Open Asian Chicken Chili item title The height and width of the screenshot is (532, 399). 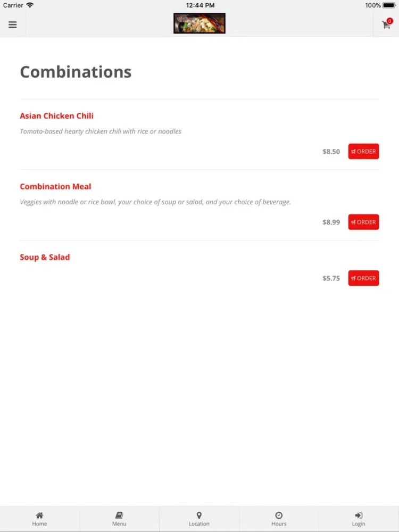(x=57, y=115)
